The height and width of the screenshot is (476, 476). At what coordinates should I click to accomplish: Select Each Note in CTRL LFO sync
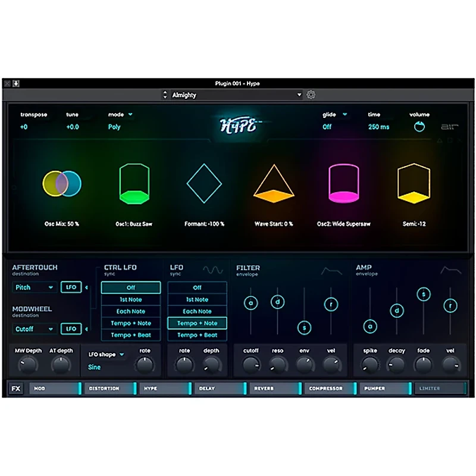(131, 311)
